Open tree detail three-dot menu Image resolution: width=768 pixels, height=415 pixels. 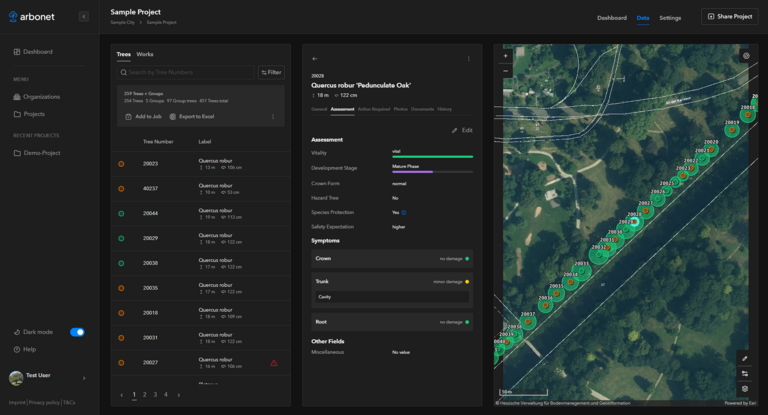[x=468, y=59]
